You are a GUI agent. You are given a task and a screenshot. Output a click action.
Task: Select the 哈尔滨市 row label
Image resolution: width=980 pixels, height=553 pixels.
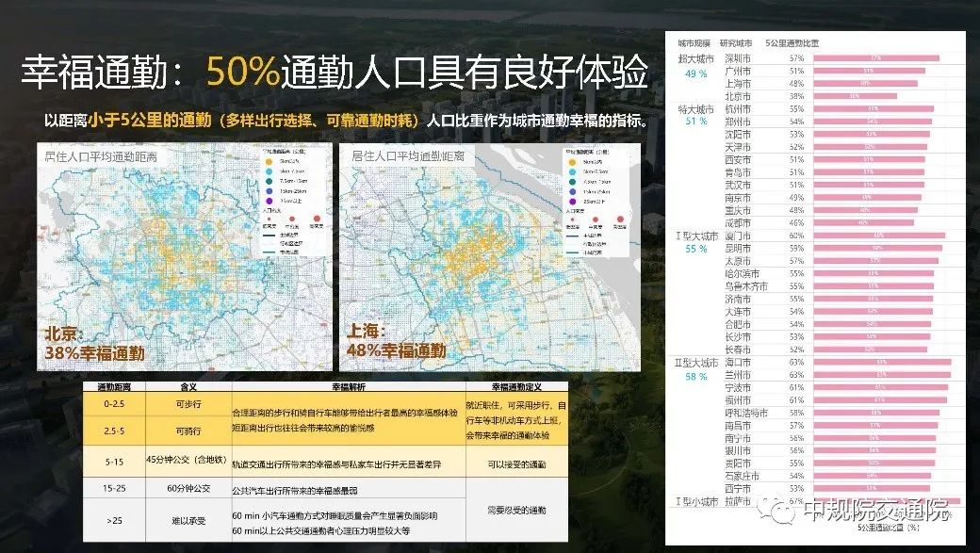(742, 274)
